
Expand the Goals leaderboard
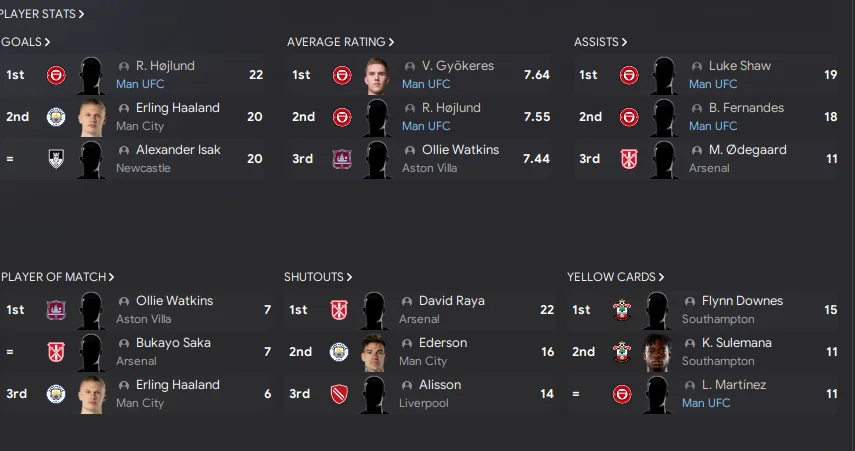(26, 42)
